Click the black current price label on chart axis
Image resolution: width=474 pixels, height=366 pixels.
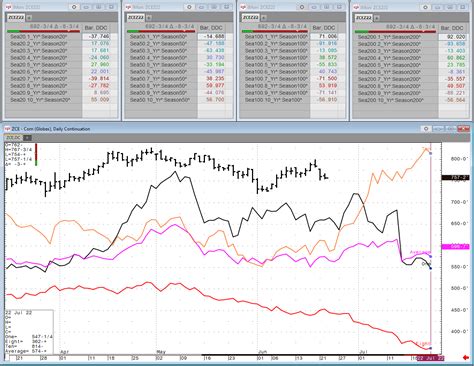coord(455,178)
